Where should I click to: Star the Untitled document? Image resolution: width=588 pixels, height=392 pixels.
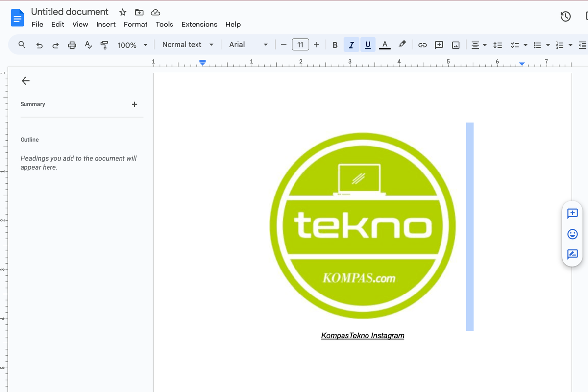click(x=123, y=12)
